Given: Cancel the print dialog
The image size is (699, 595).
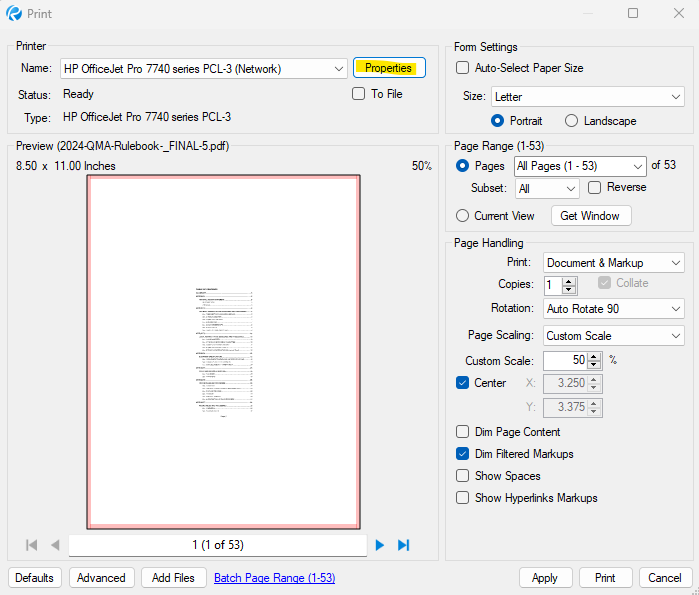Looking at the screenshot, I should coord(665,578).
